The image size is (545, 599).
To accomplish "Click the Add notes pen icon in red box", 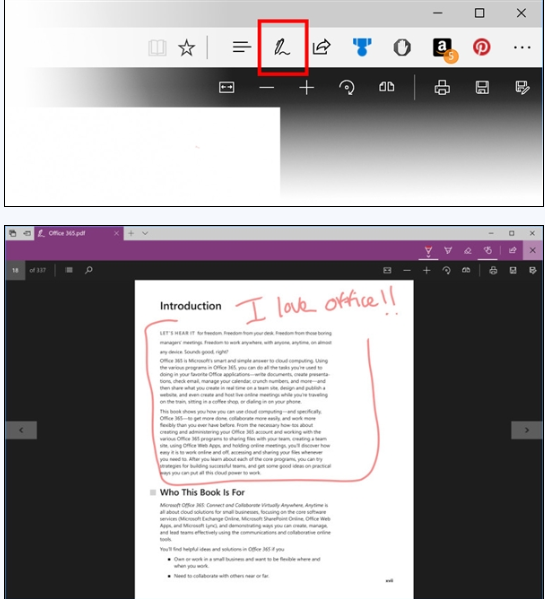I will [x=282, y=47].
